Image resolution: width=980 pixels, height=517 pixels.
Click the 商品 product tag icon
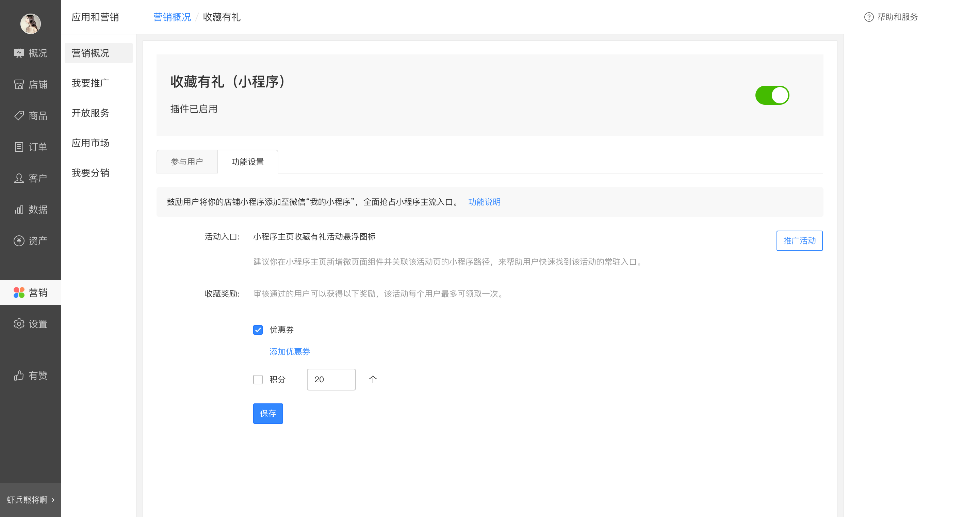[19, 116]
